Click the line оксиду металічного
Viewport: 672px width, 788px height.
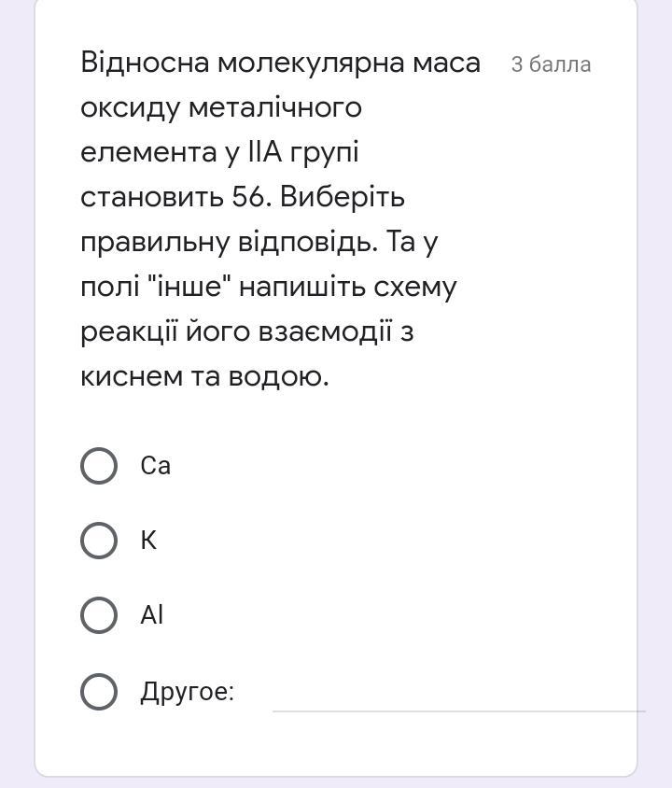coord(221,109)
